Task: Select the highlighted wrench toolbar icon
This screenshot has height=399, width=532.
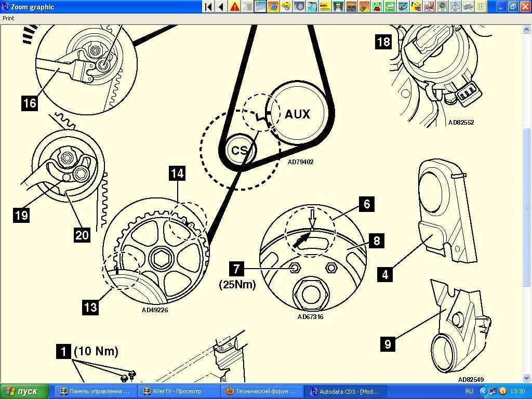Action: pos(260,6)
